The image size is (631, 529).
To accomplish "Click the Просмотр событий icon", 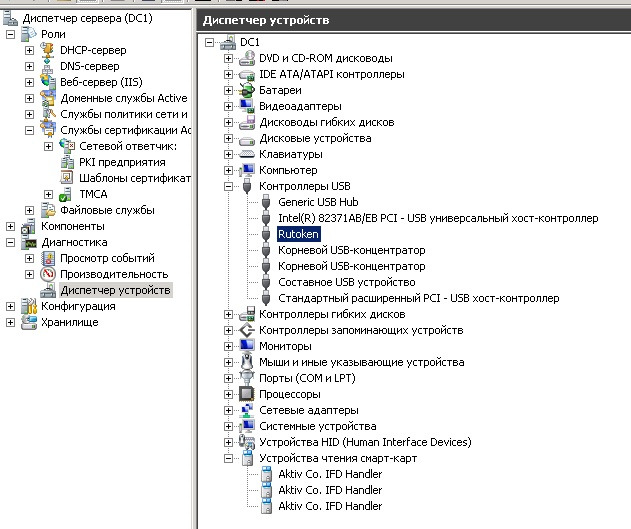I will (48, 258).
